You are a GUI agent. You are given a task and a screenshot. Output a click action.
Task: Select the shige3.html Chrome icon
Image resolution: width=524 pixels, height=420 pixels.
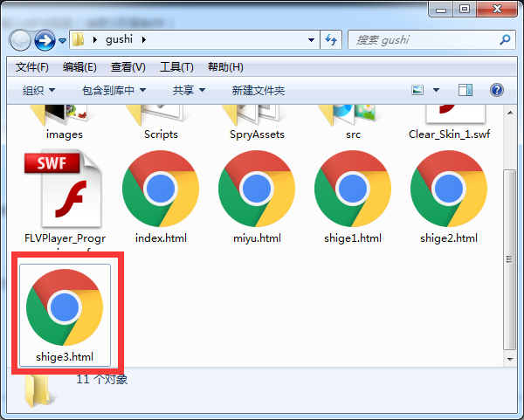65,307
